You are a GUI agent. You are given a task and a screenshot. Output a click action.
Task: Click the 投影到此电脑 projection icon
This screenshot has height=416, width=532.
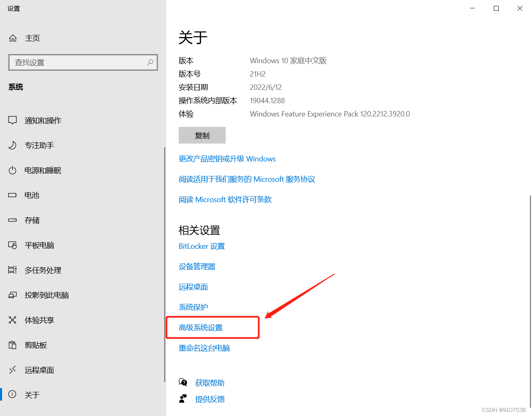click(x=12, y=295)
